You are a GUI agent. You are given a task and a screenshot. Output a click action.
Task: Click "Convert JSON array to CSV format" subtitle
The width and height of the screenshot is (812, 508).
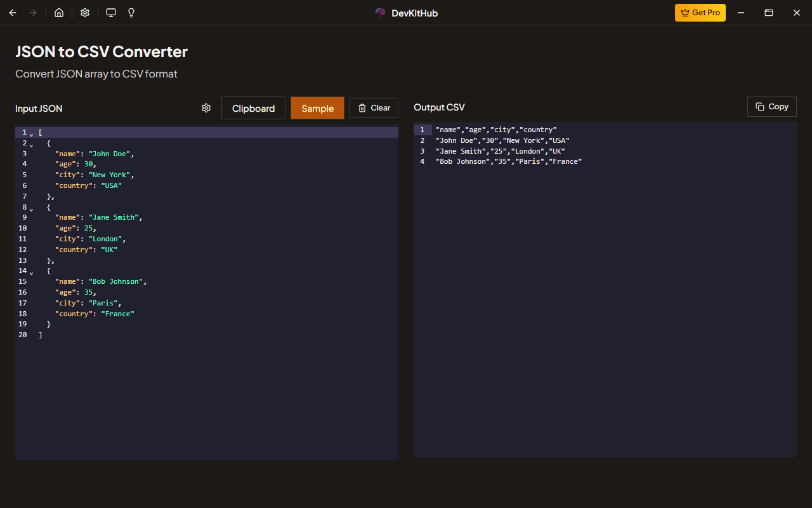pyautogui.click(x=96, y=74)
